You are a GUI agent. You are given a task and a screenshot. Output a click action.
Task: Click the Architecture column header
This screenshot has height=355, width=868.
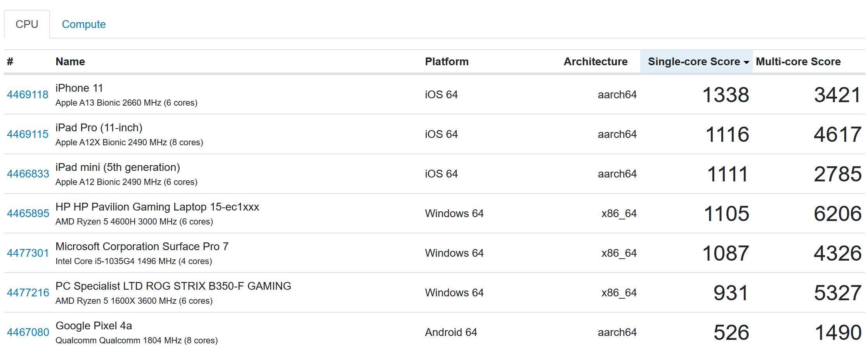click(x=596, y=61)
